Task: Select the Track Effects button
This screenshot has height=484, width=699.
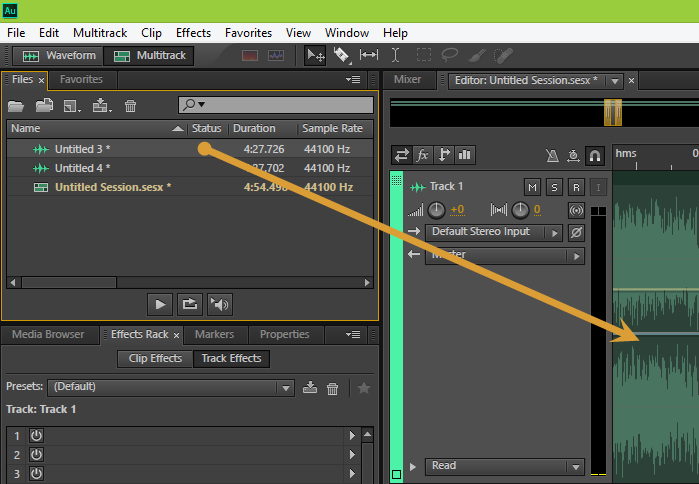Action: pyautogui.click(x=231, y=359)
